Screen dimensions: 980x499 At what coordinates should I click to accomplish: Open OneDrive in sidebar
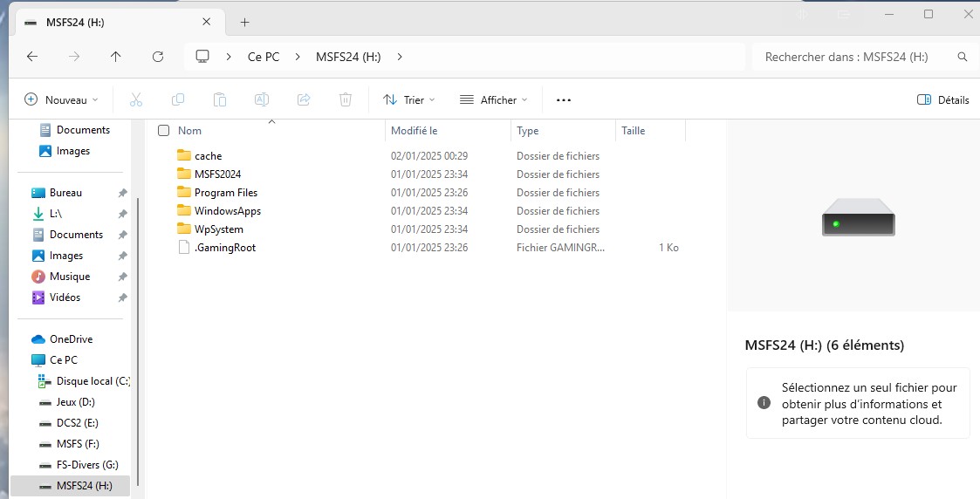[x=63, y=339]
